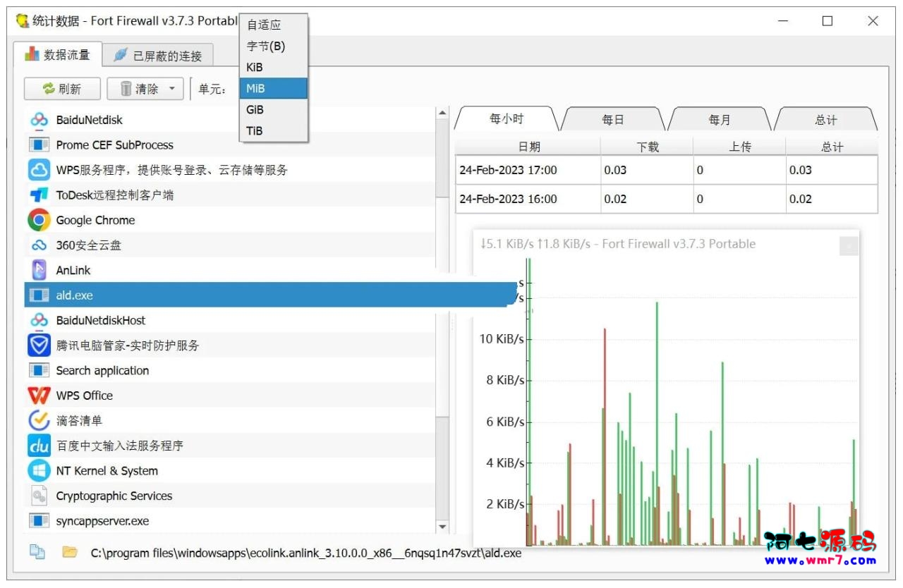
Task: Open the 每月 statistics tab
Action: 720,119
